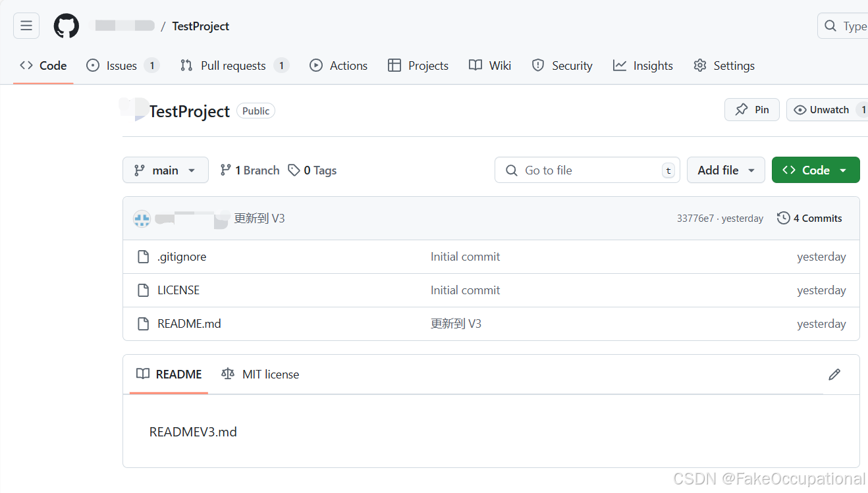Open the repository Settings tab
This screenshot has width=868, height=493.
(x=724, y=65)
